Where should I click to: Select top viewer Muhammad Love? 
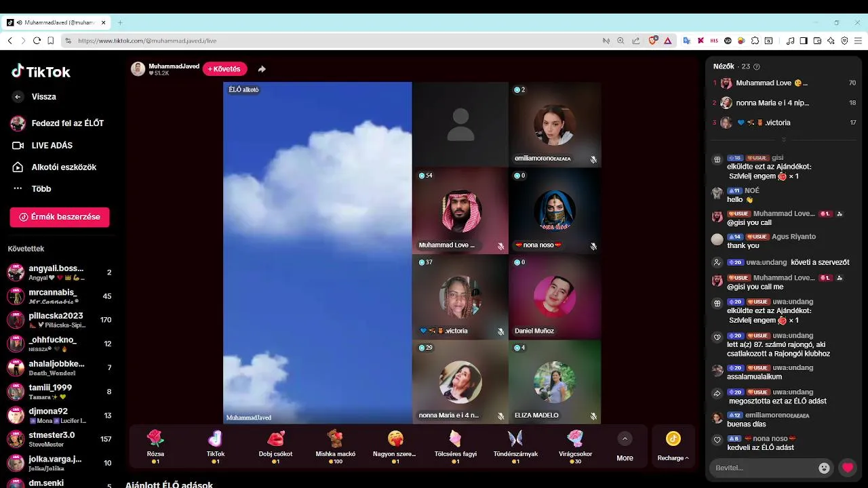(x=784, y=83)
